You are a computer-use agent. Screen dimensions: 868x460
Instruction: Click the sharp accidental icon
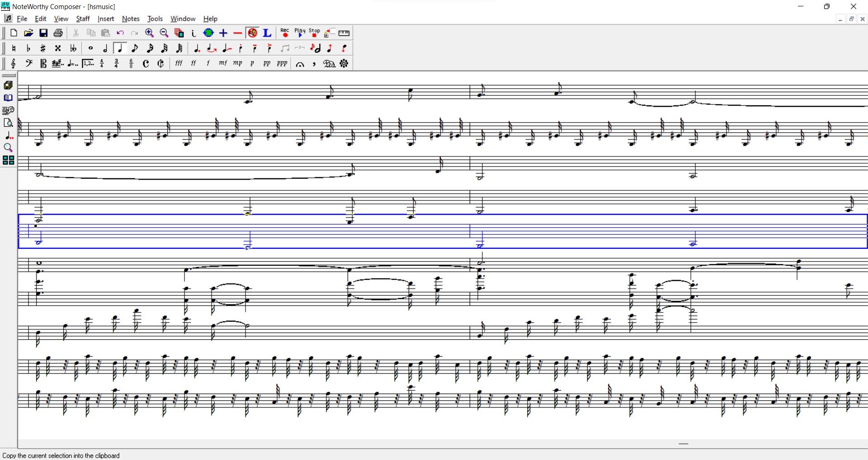[43, 48]
